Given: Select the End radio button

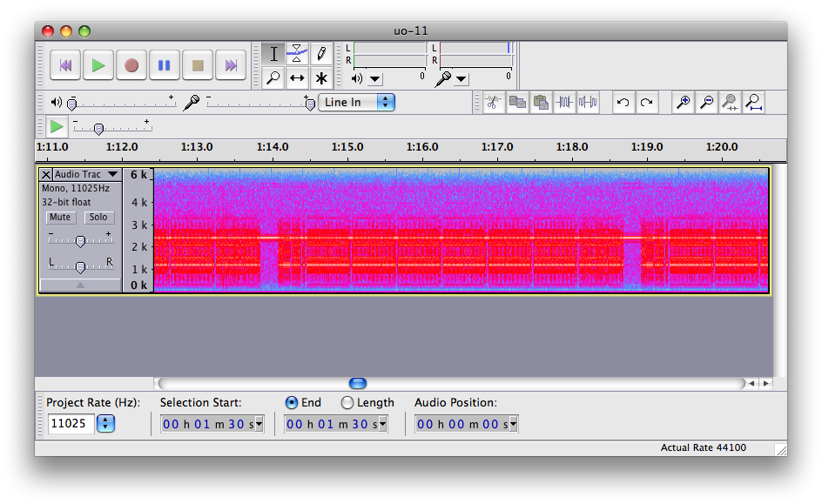Looking at the screenshot, I should pos(292,402).
